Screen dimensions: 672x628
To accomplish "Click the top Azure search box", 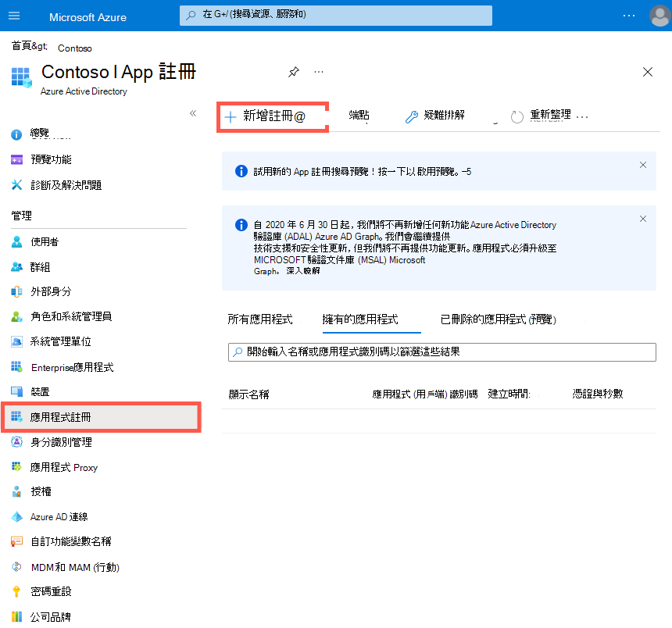I will click(335, 16).
